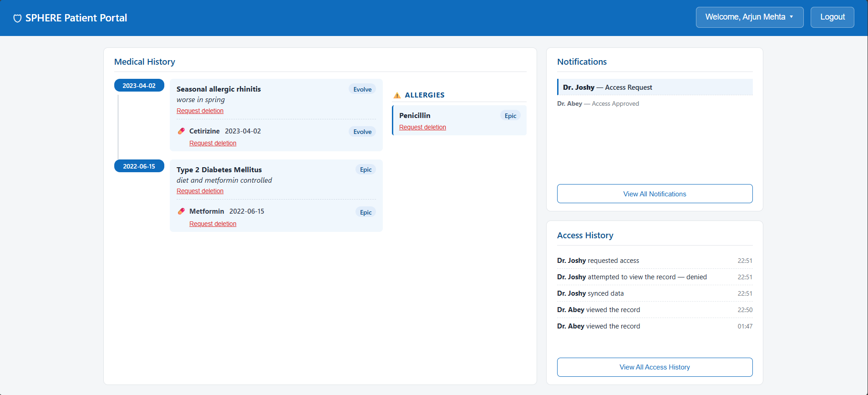Open View All Notifications
The image size is (868, 395).
(x=655, y=194)
